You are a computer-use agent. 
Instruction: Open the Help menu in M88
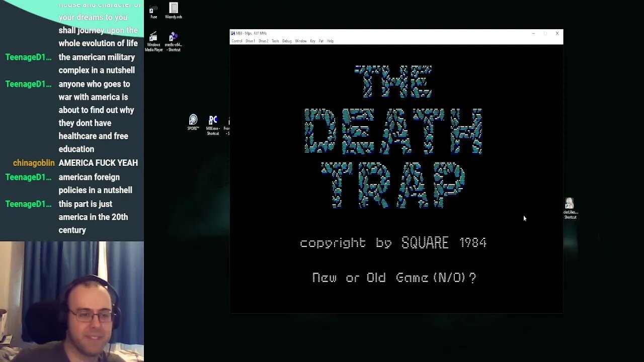click(x=330, y=41)
